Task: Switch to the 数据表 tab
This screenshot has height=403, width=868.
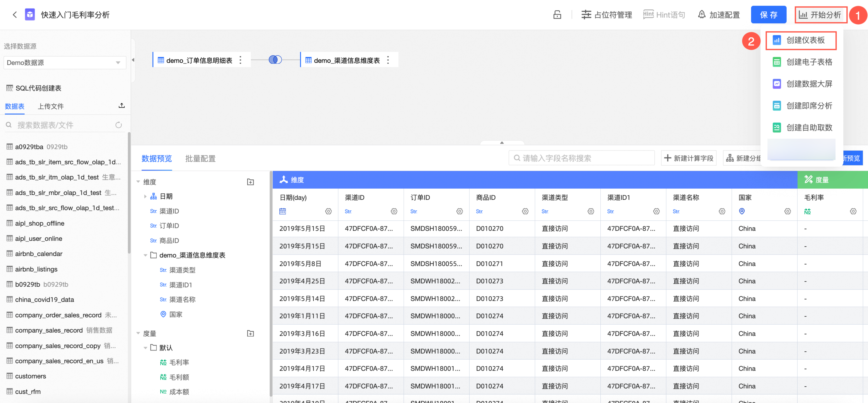Action: coord(14,106)
